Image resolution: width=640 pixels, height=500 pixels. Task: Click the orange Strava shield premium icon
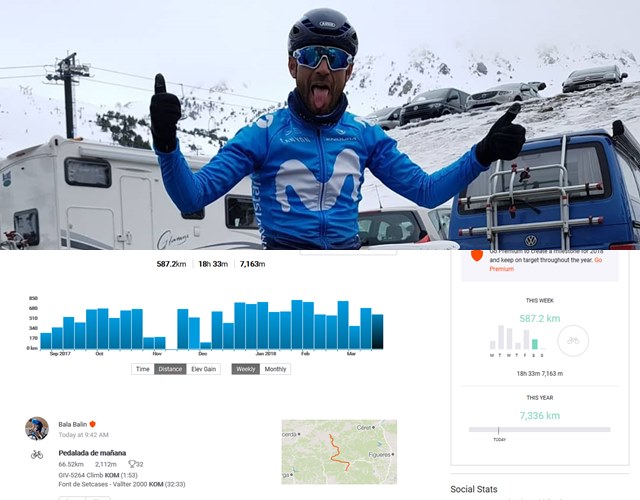pyautogui.click(x=477, y=256)
